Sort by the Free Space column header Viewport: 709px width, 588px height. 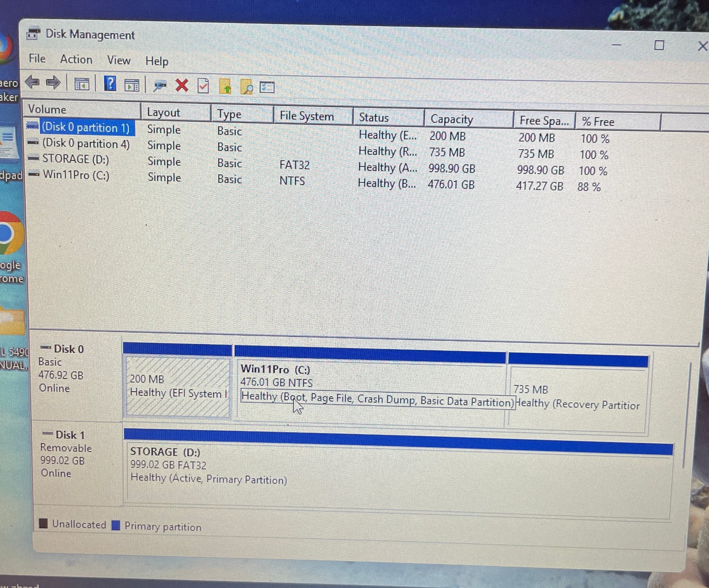tap(544, 120)
